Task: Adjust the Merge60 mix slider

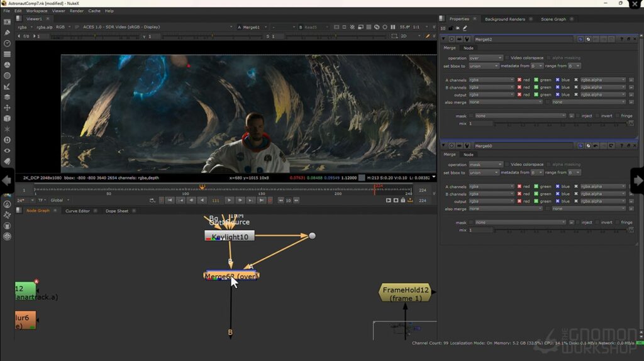Action: pyautogui.click(x=560, y=230)
